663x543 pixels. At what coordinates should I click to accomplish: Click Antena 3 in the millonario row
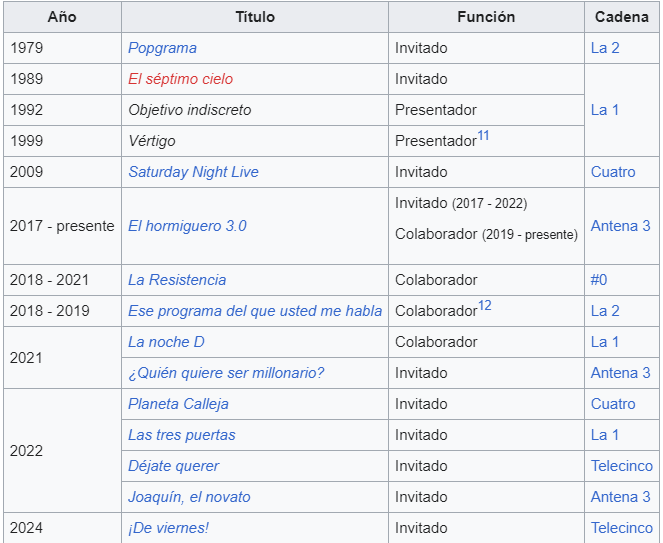(620, 373)
